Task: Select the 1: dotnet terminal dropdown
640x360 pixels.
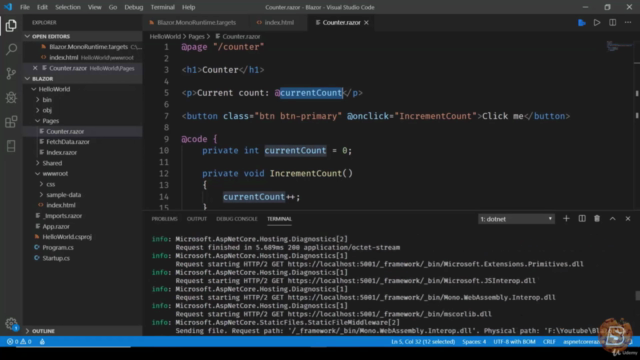Action: tap(516, 219)
